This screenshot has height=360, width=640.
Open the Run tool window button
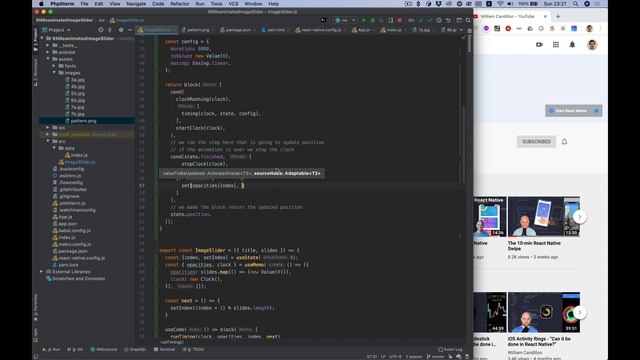51,350
